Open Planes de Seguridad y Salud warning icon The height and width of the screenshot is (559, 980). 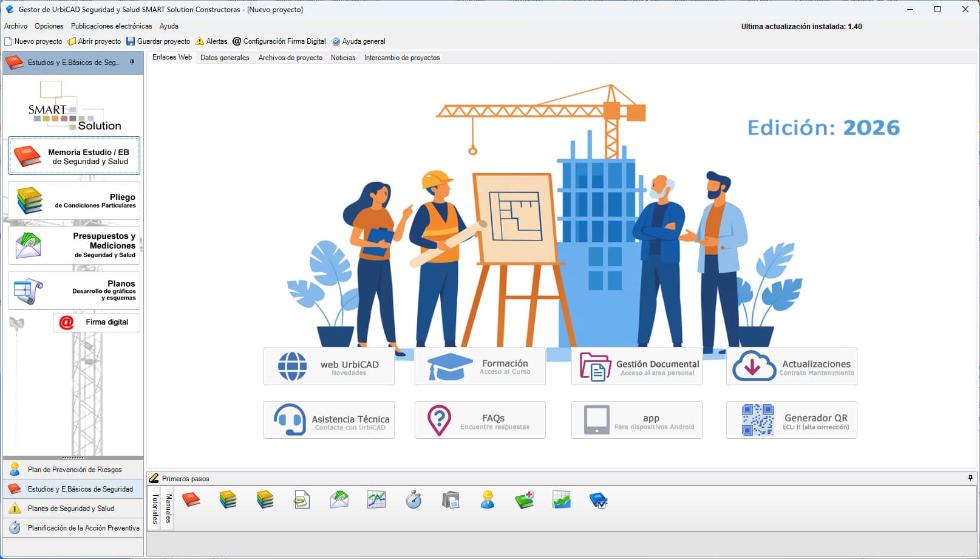coord(15,509)
